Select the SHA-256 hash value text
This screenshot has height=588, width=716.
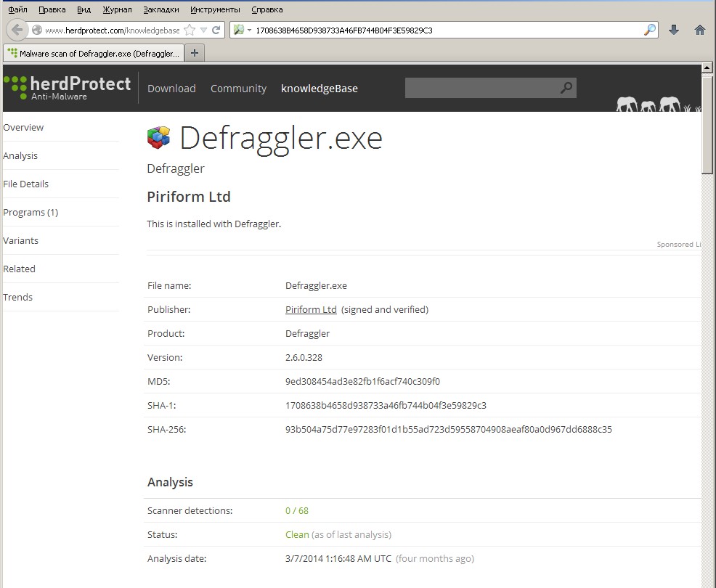point(449,429)
